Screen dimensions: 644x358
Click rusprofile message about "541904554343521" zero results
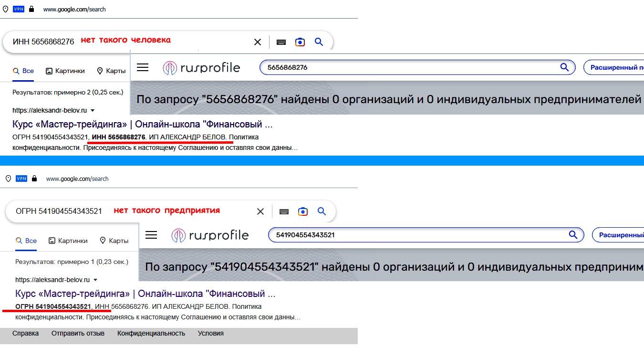pos(394,267)
